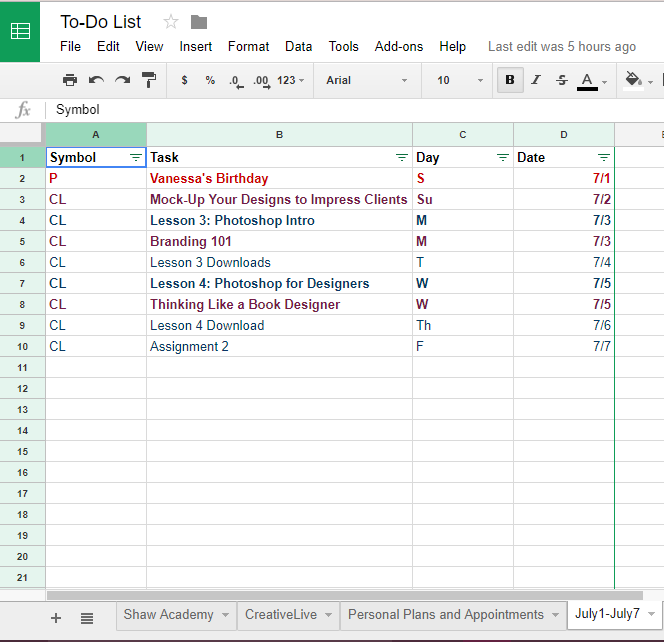Pick a text color
Screen dimensions: 664x642
click(587, 81)
